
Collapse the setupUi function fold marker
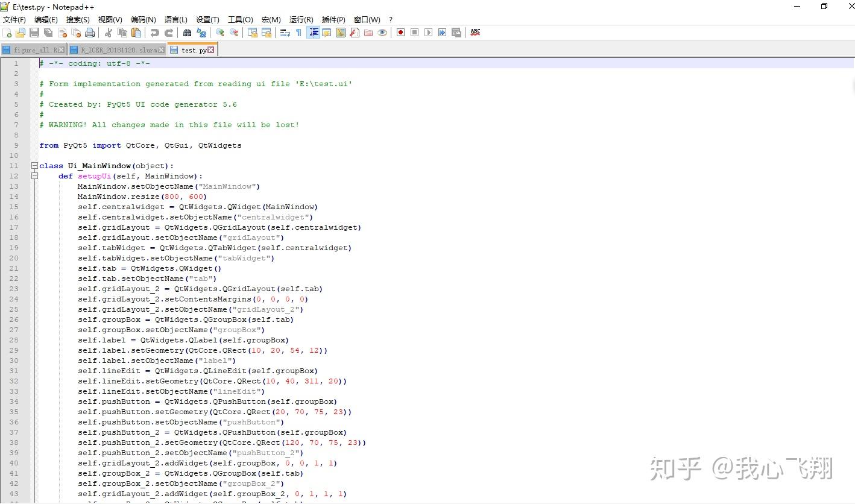pos(35,176)
